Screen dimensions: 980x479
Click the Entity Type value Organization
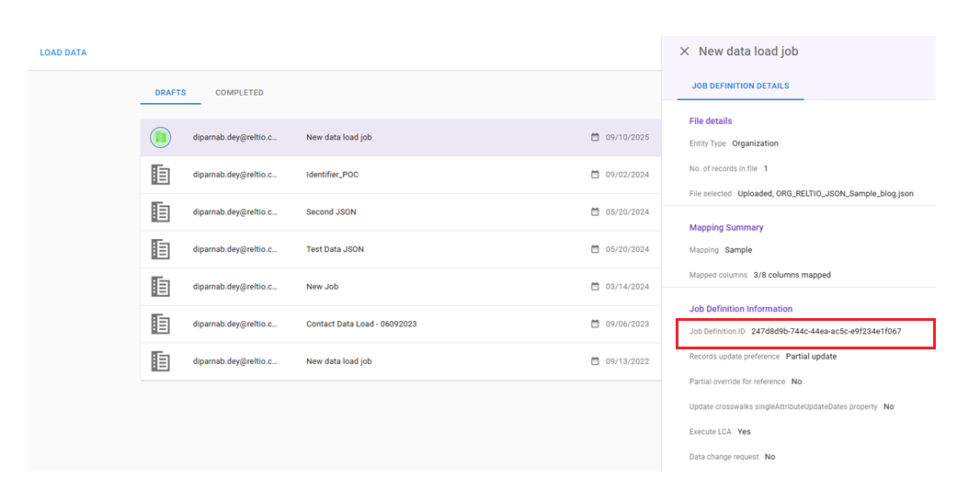click(x=755, y=143)
